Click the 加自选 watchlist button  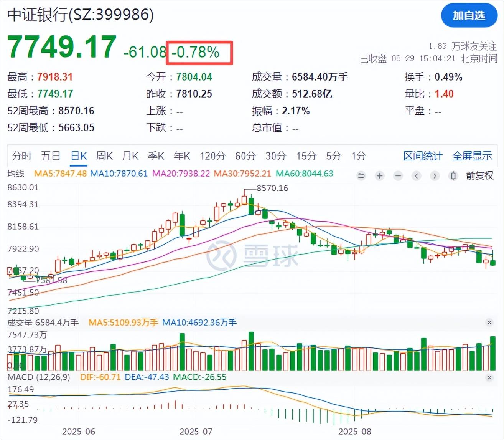click(x=469, y=16)
